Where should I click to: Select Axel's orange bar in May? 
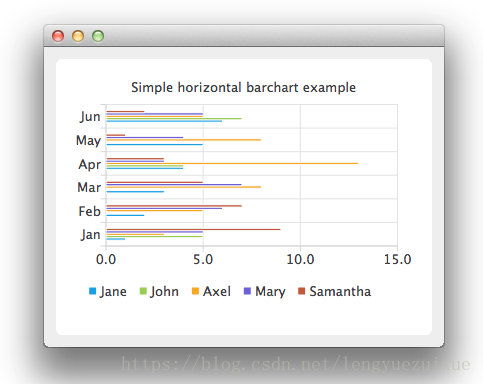point(184,140)
